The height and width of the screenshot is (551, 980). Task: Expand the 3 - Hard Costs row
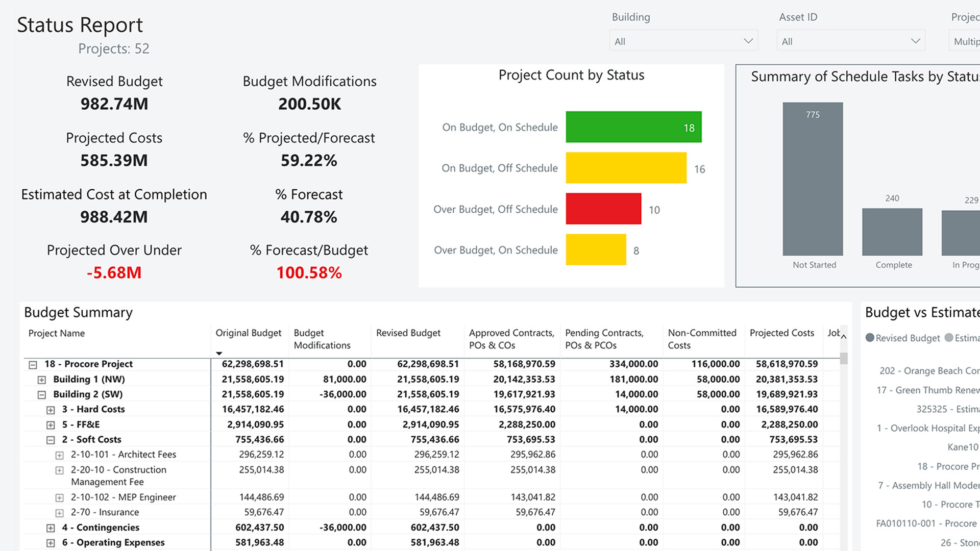[x=50, y=409]
